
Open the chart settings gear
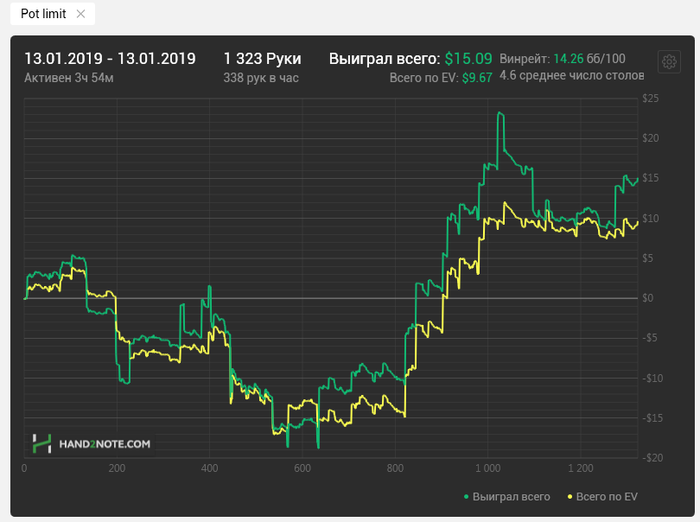[668, 62]
